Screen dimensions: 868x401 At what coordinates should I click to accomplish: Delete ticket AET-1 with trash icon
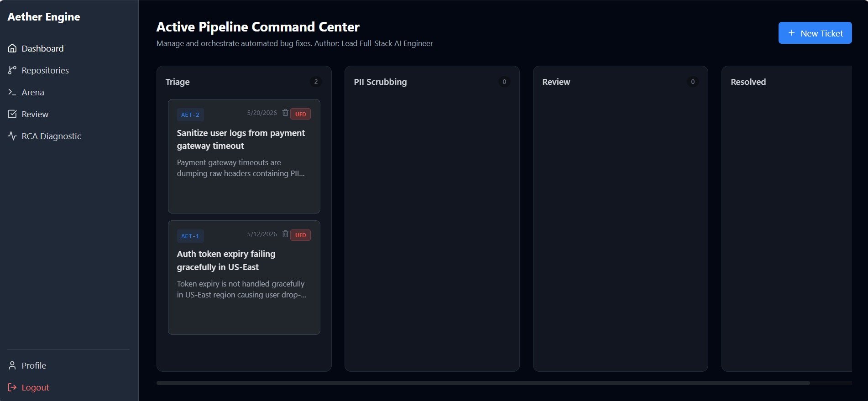tap(285, 234)
